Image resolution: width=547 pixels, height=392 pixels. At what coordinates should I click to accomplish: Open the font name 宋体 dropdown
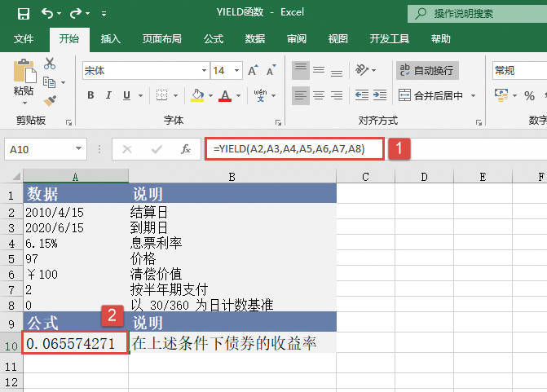tap(202, 71)
